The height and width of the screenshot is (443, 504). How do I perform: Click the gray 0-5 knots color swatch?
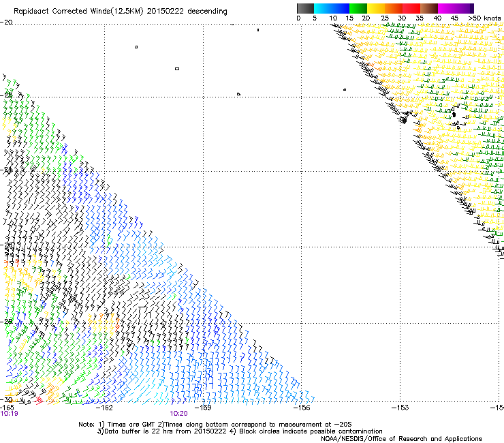tap(305, 8)
